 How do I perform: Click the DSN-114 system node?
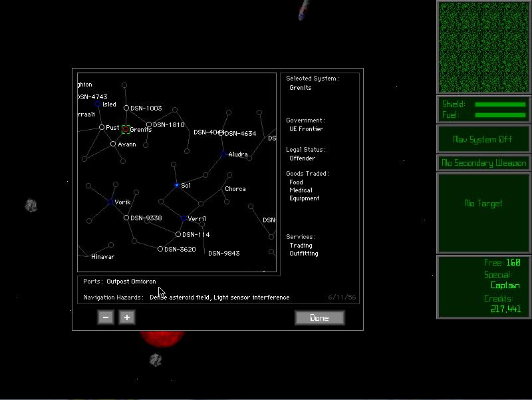pyautogui.click(x=178, y=234)
